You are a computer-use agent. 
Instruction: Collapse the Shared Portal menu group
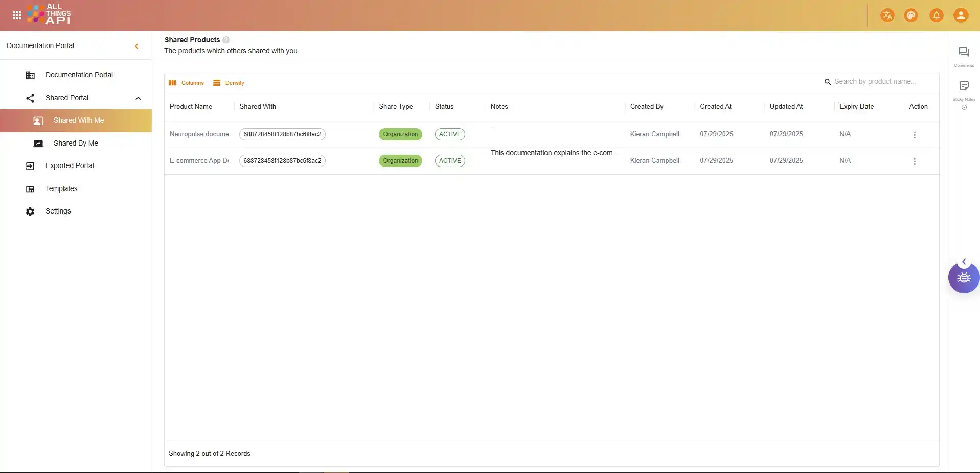click(138, 98)
